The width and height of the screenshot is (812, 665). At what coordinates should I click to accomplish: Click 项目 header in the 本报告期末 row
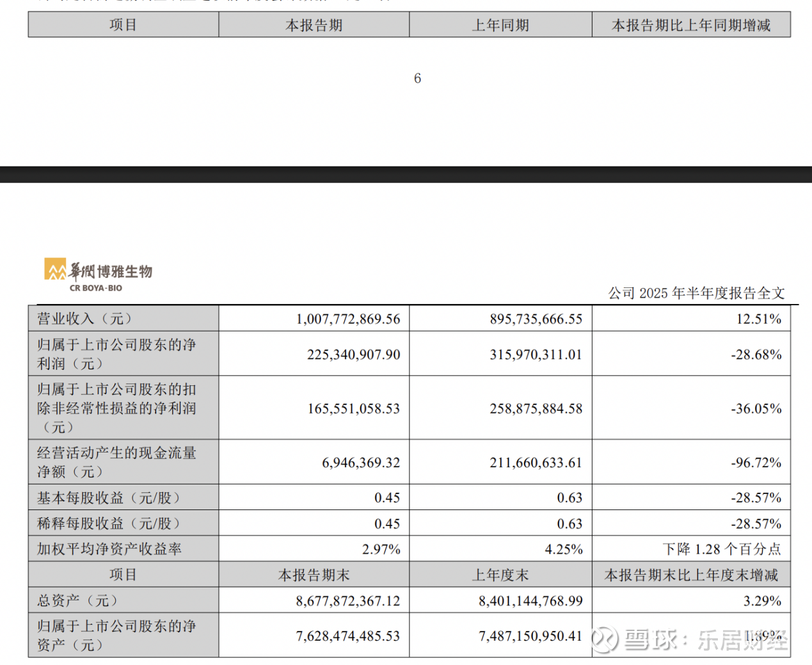click(123, 575)
